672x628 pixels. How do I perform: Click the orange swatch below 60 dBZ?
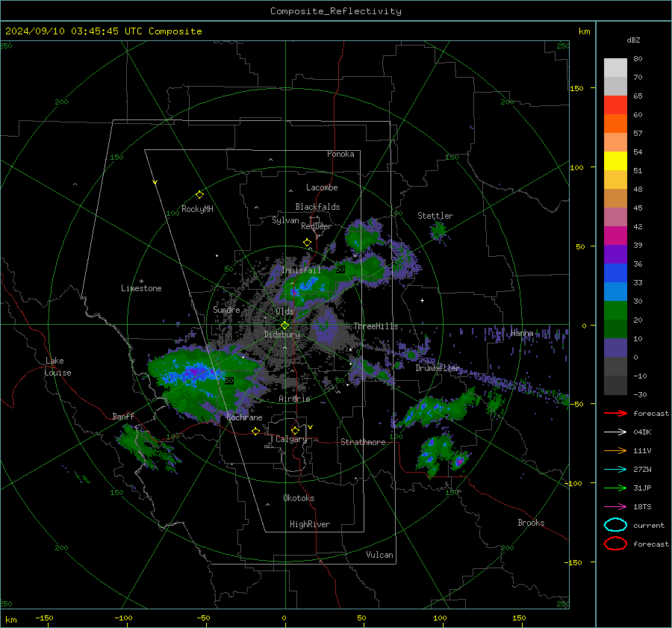click(615, 123)
